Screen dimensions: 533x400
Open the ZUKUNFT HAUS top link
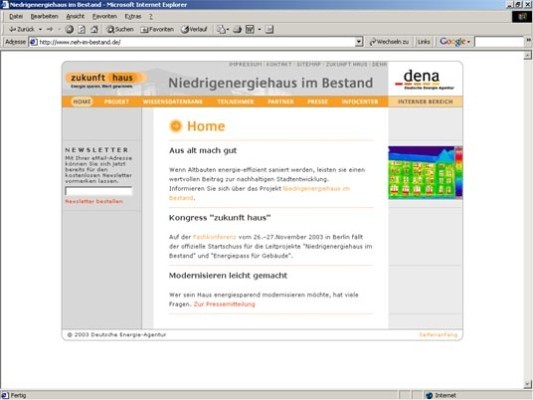pyautogui.click(x=346, y=64)
